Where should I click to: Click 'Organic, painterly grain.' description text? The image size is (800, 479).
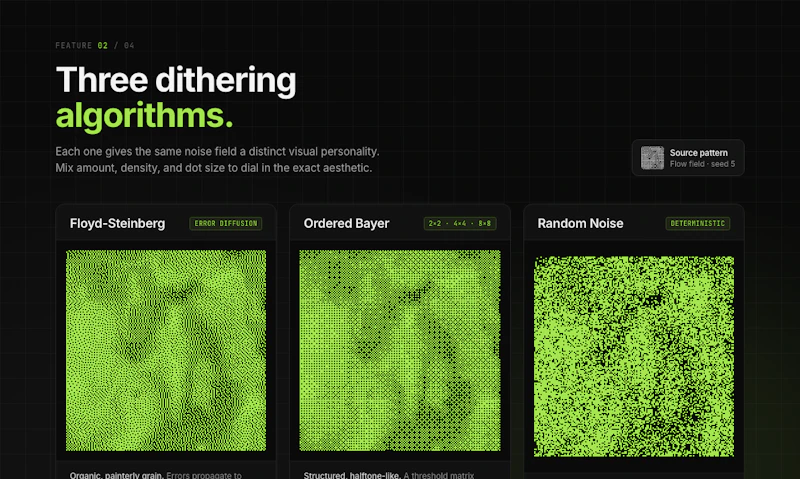[117, 475]
